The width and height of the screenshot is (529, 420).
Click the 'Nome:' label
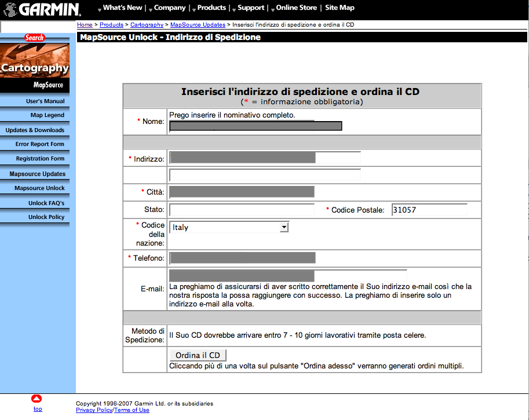pos(154,122)
